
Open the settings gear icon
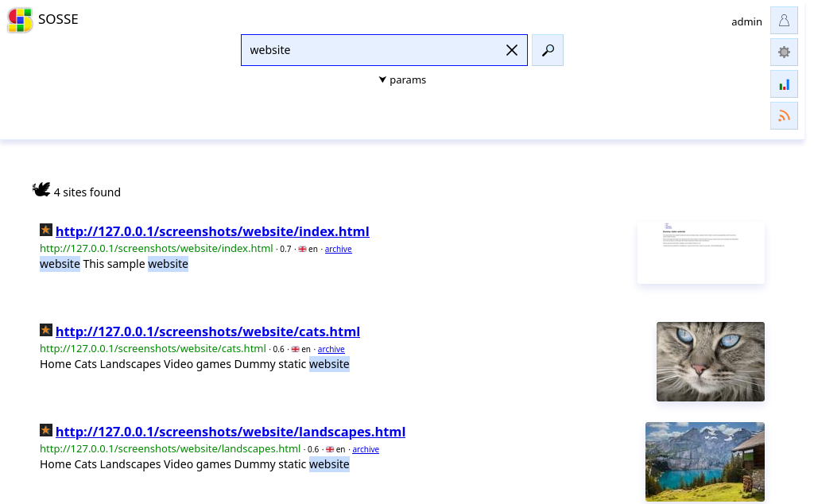784,52
